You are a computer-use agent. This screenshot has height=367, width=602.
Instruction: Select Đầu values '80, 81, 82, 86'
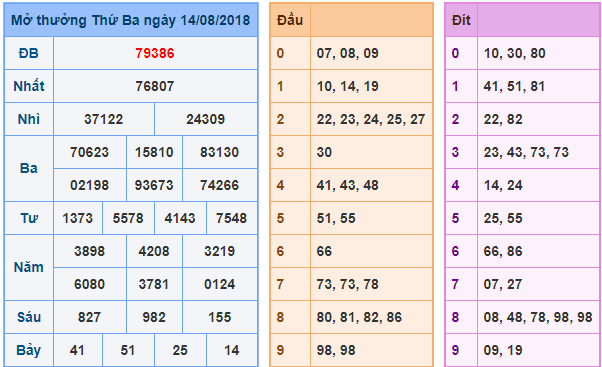[x=359, y=317]
